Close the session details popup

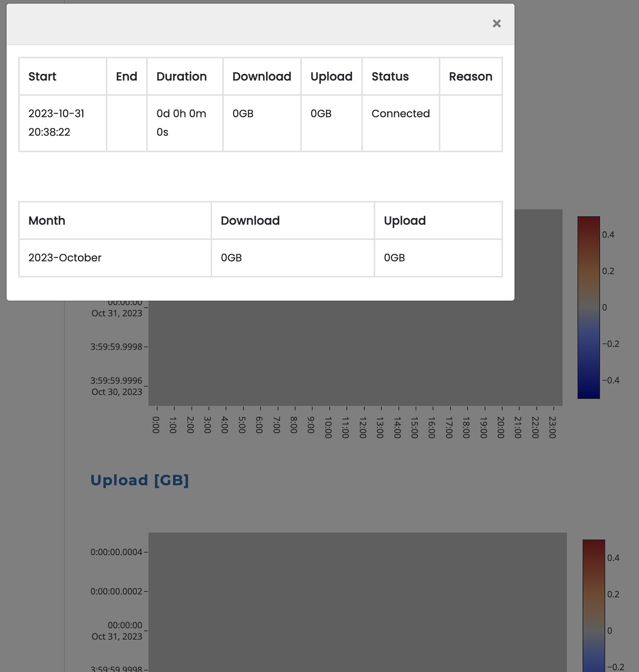click(496, 24)
